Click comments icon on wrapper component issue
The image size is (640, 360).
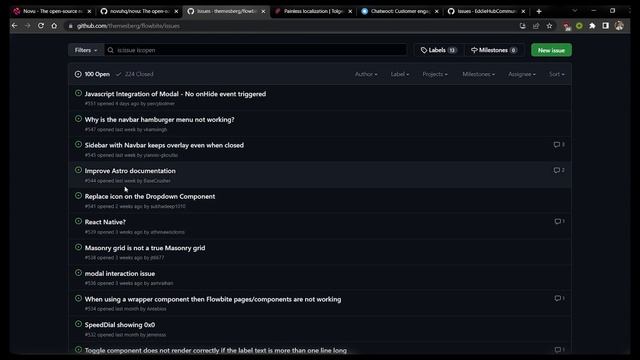click(559, 298)
